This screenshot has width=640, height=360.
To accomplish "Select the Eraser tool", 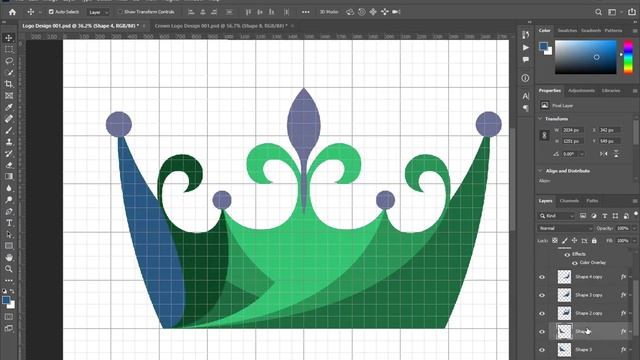I will pos(9,165).
